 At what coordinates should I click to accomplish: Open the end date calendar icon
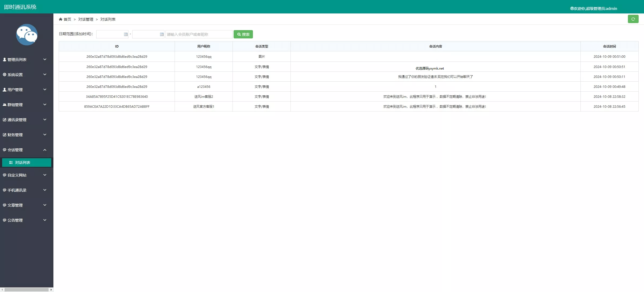tap(161, 34)
